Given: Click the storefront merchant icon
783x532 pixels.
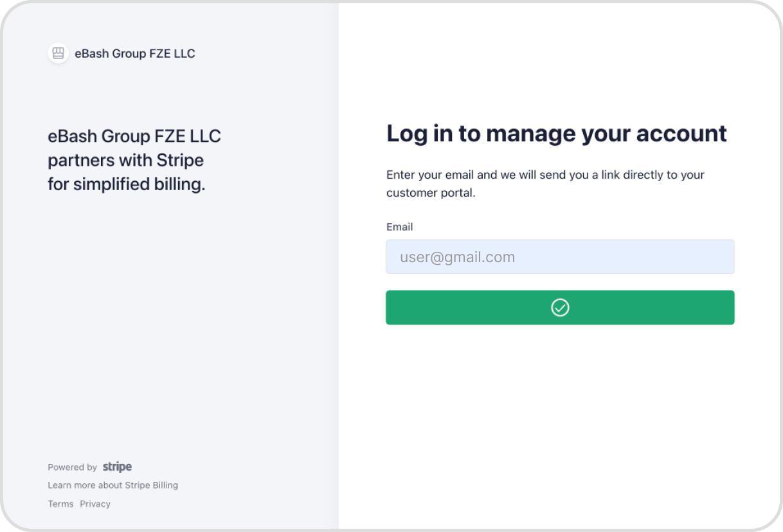Looking at the screenshot, I should 59,53.
